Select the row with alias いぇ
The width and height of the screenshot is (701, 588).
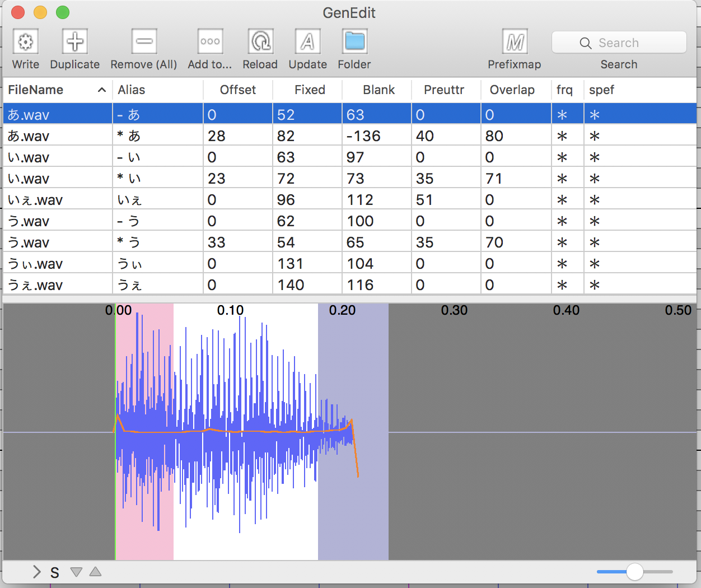pyautogui.click(x=130, y=200)
